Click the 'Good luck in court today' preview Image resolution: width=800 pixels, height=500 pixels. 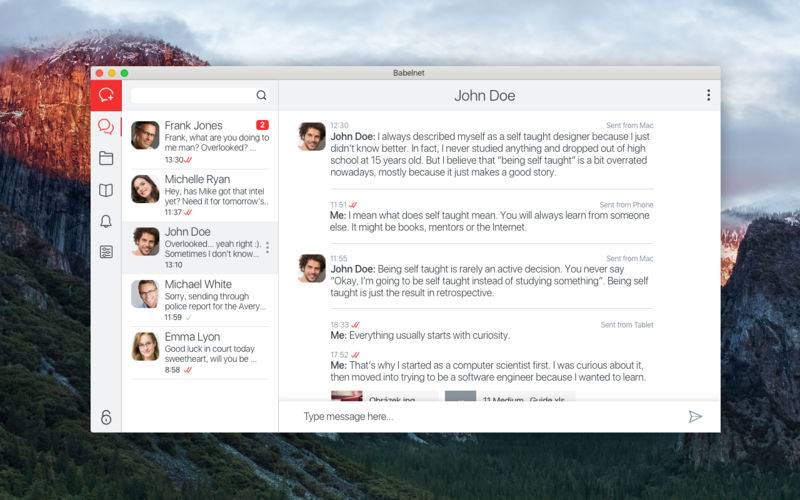[x=210, y=354]
